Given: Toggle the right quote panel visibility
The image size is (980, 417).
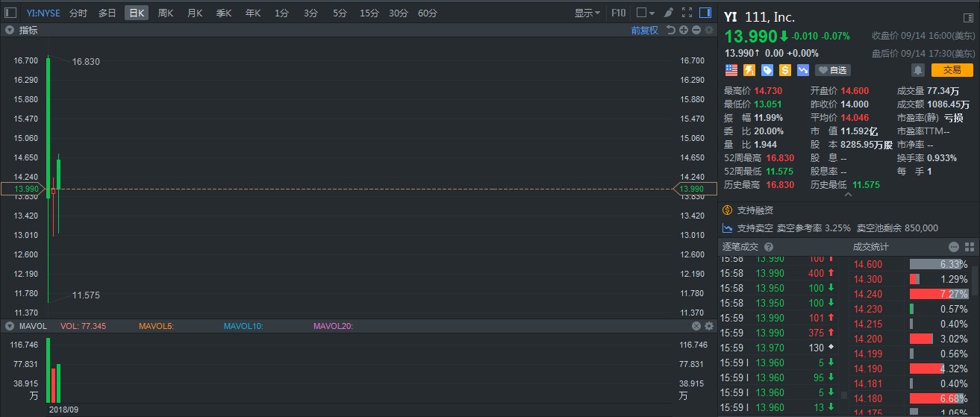Looking at the screenshot, I should (705, 13).
